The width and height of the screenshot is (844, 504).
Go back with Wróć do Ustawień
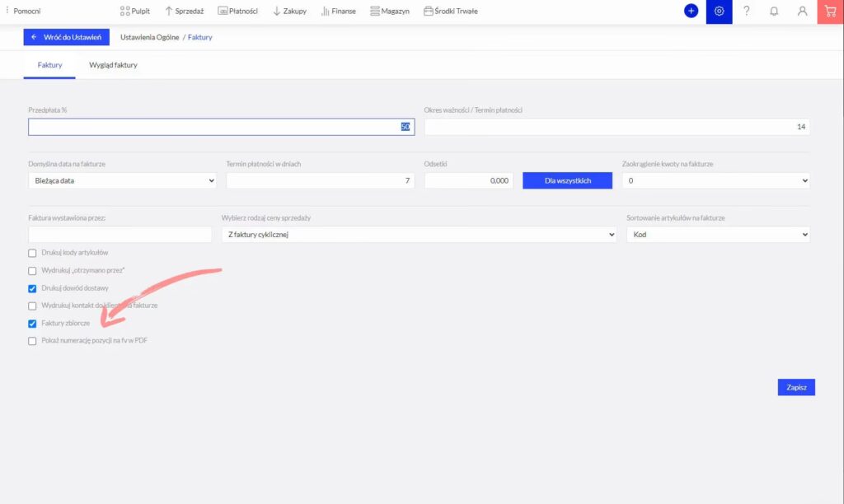click(67, 37)
